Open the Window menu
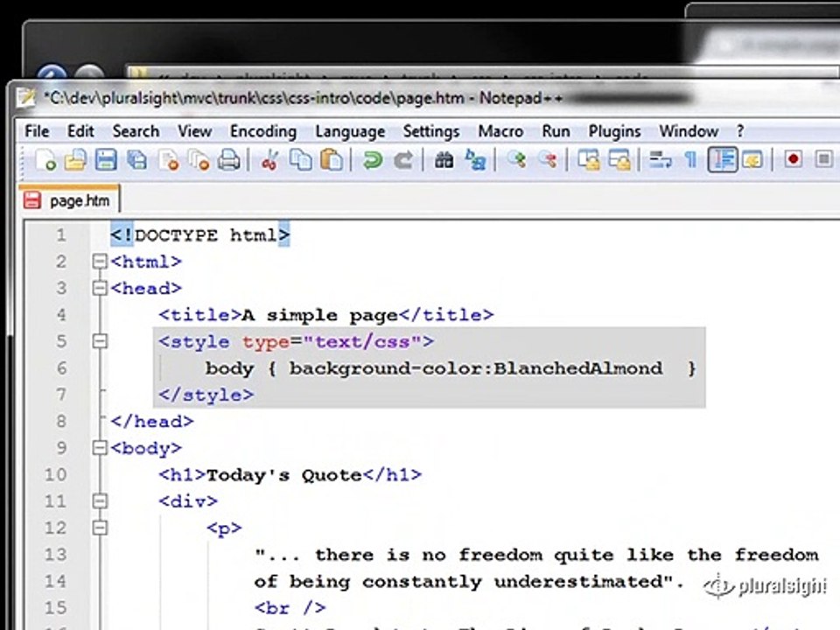 click(689, 131)
